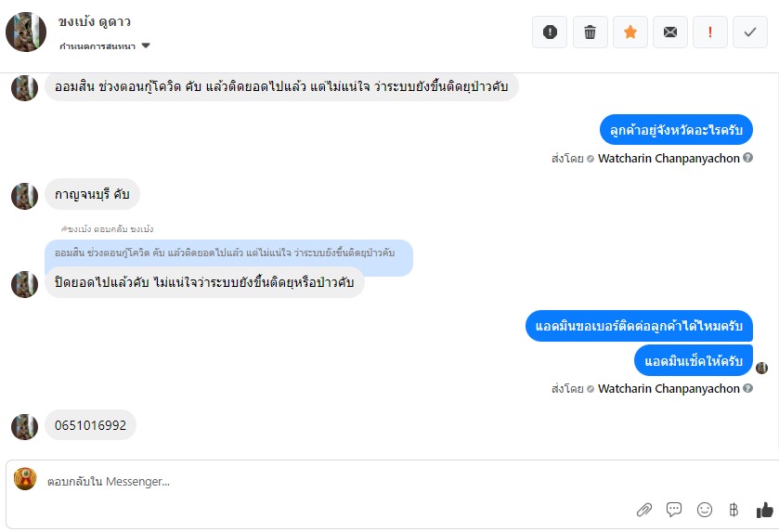
Task: Click the paperclip attach file icon
Action: tap(643, 510)
